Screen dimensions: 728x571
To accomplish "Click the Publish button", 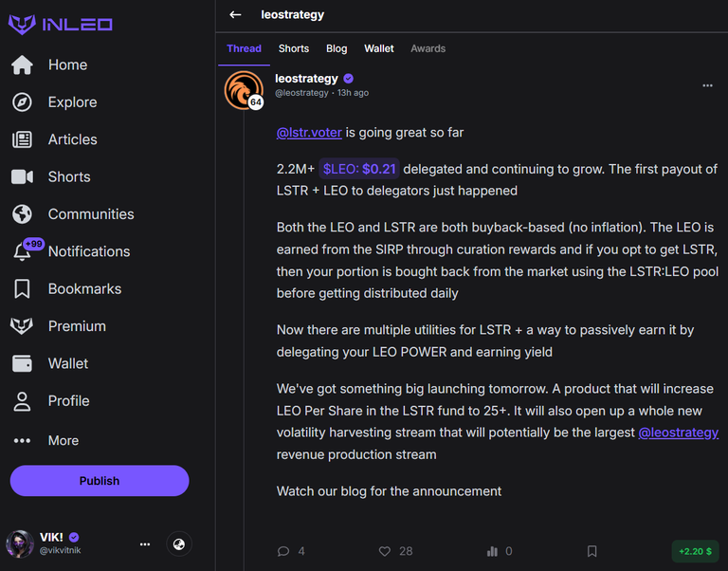I will coord(100,480).
